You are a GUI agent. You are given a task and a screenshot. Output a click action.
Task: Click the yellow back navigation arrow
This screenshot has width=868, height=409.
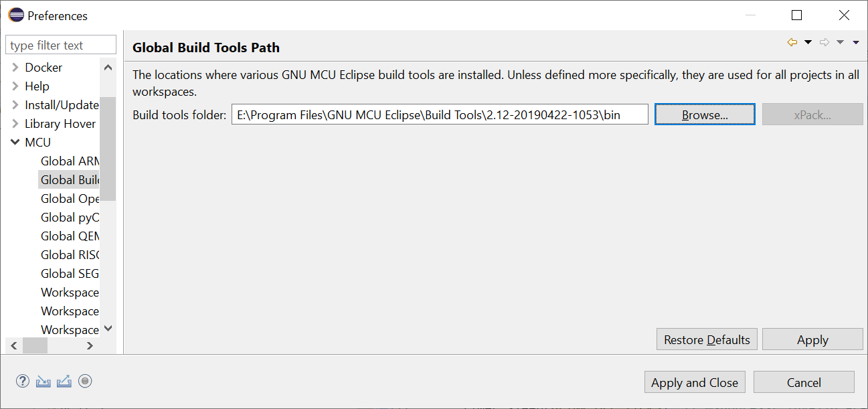click(792, 43)
